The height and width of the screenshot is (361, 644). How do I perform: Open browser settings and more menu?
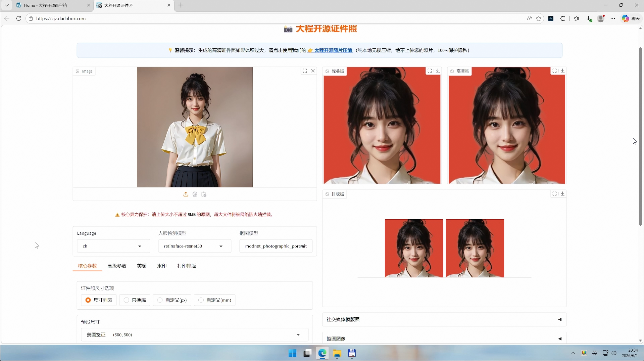point(613,18)
